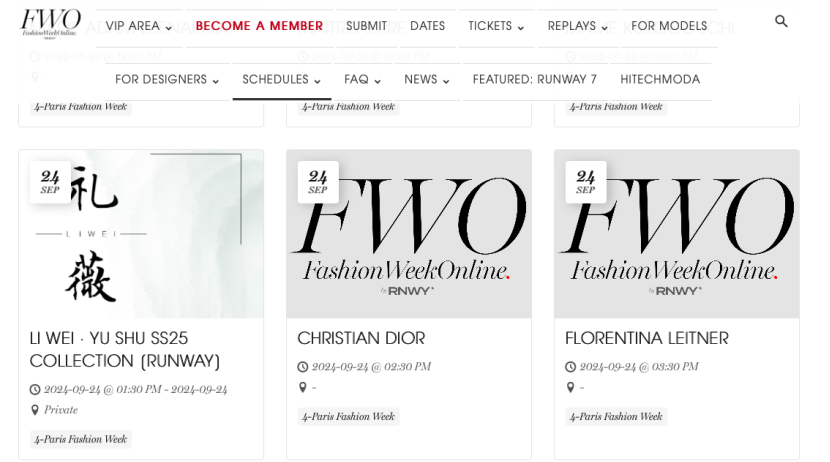The image size is (830, 462).
Task: Open the Florentina Leitner FWO thumbnail
Action: (676, 234)
